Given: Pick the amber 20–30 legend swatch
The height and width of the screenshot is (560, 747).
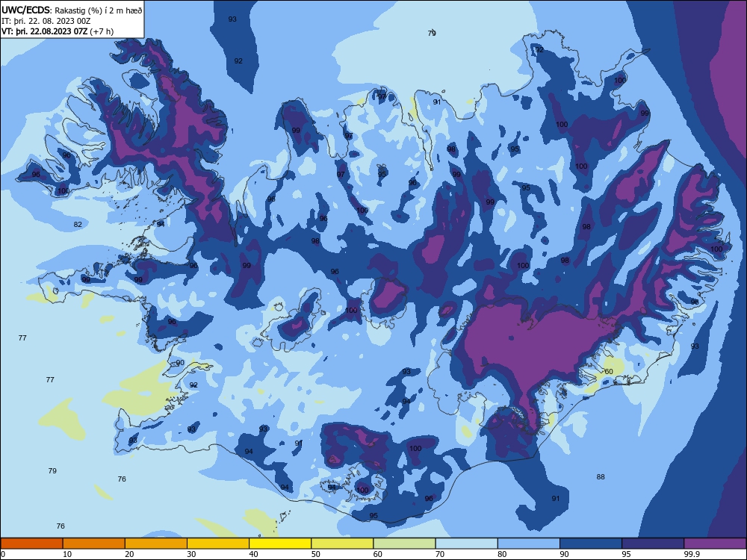Looking at the screenshot, I should click(x=156, y=544).
